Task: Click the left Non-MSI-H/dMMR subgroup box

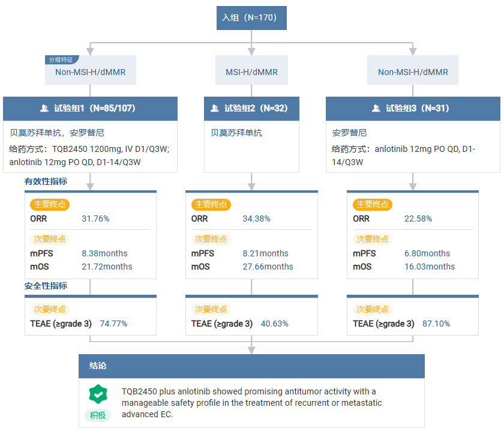Action: (91, 73)
